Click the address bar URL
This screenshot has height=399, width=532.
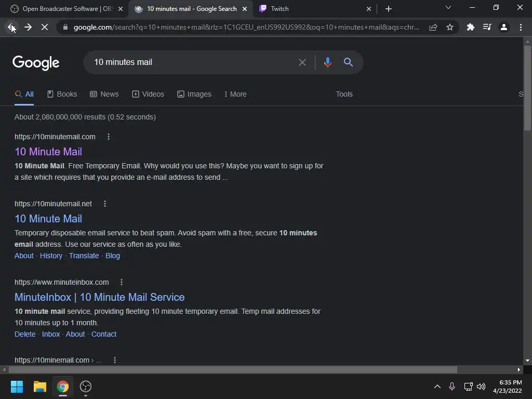click(246, 27)
